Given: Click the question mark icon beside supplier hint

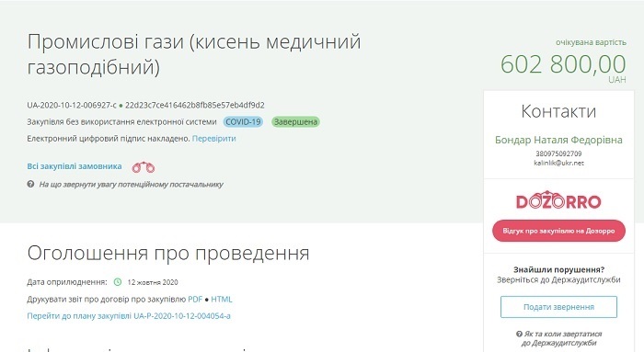Looking at the screenshot, I should [x=30, y=184].
